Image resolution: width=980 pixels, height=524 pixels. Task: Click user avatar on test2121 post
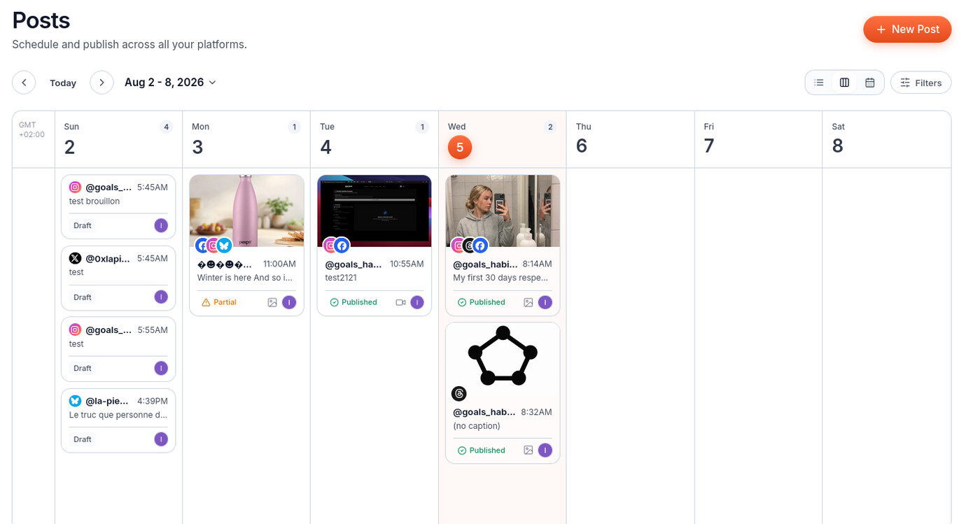point(417,302)
